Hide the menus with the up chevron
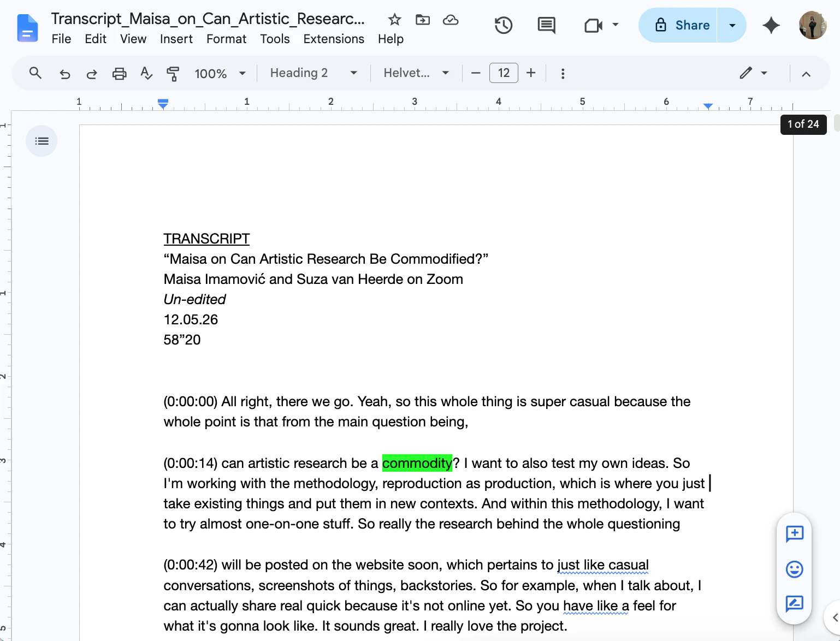Image resolution: width=840 pixels, height=641 pixels. pyautogui.click(x=806, y=74)
